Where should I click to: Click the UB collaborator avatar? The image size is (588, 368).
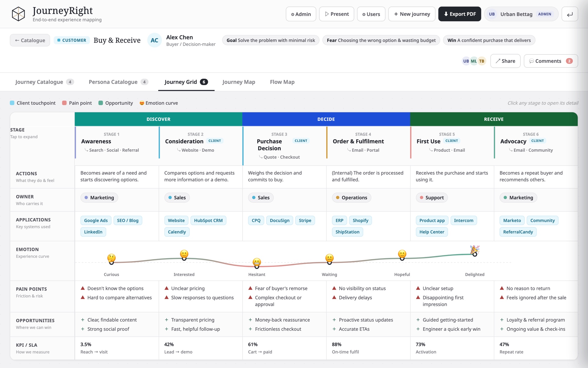466,61
